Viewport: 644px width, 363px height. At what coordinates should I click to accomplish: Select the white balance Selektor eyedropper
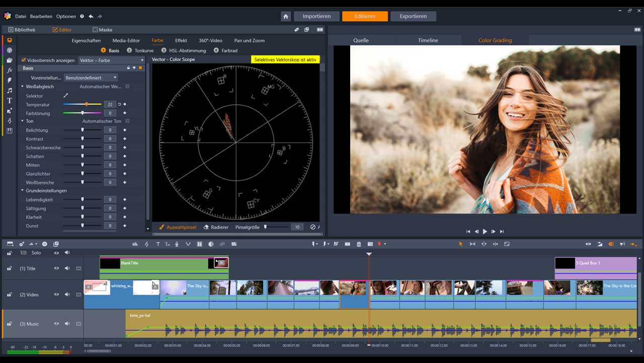point(65,96)
